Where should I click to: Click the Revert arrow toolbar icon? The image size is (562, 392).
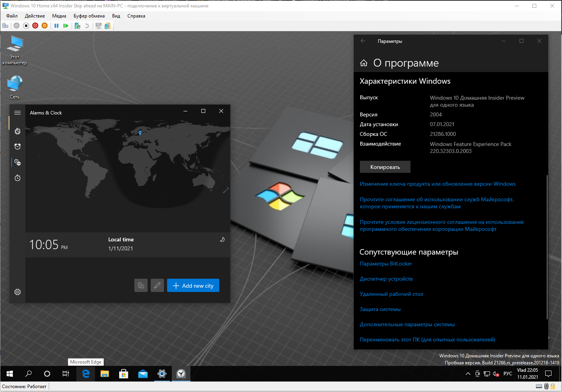click(x=87, y=26)
